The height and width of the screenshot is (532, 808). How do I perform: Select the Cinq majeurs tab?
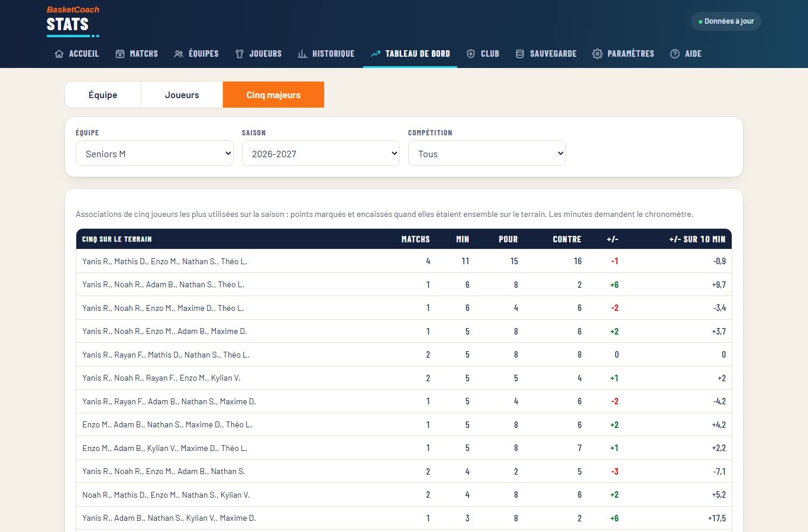(x=273, y=95)
